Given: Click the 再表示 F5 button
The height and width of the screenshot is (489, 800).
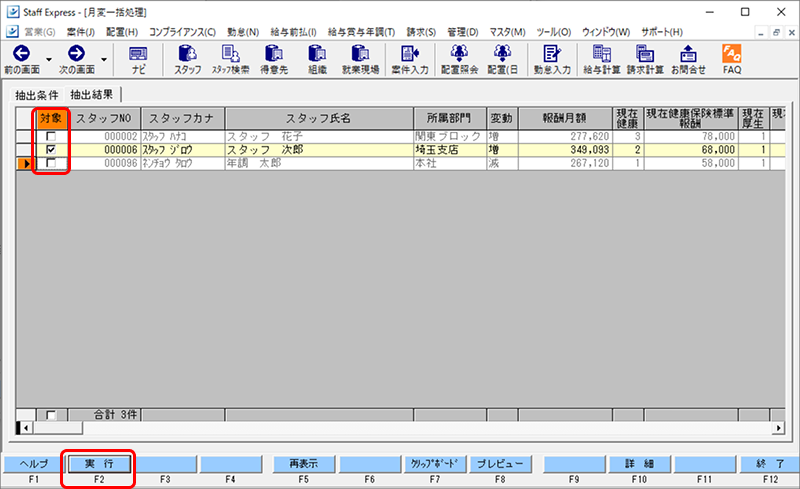Looking at the screenshot, I should [304, 464].
